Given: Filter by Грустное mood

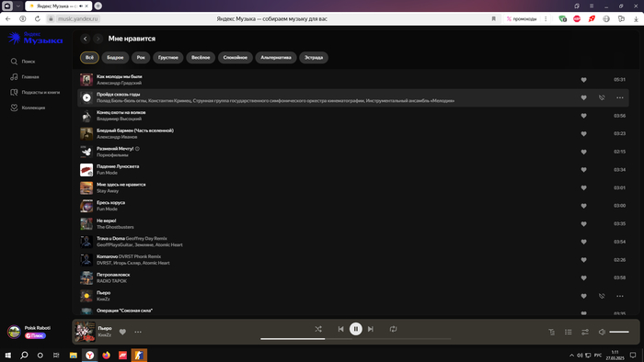Looking at the screenshot, I should [x=168, y=57].
